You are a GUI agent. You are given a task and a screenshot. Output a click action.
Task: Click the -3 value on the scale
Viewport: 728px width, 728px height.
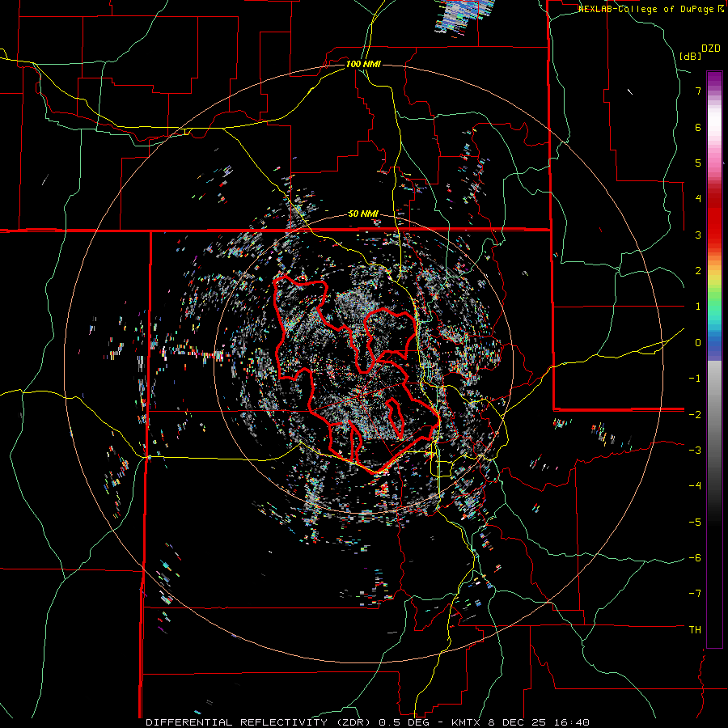tap(695, 451)
